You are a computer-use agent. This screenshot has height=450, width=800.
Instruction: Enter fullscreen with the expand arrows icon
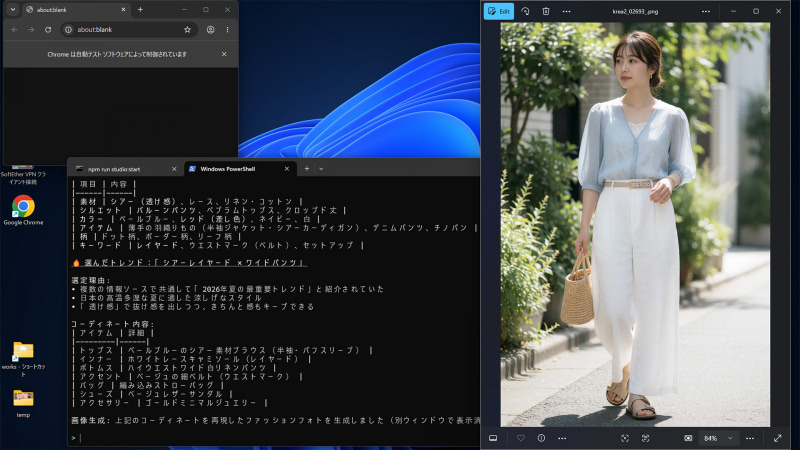click(778, 438)
